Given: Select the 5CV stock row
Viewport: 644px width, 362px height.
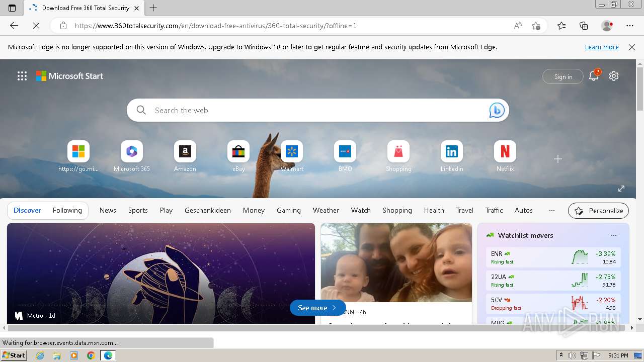Looking at the screenshot, I should (553, 304).
